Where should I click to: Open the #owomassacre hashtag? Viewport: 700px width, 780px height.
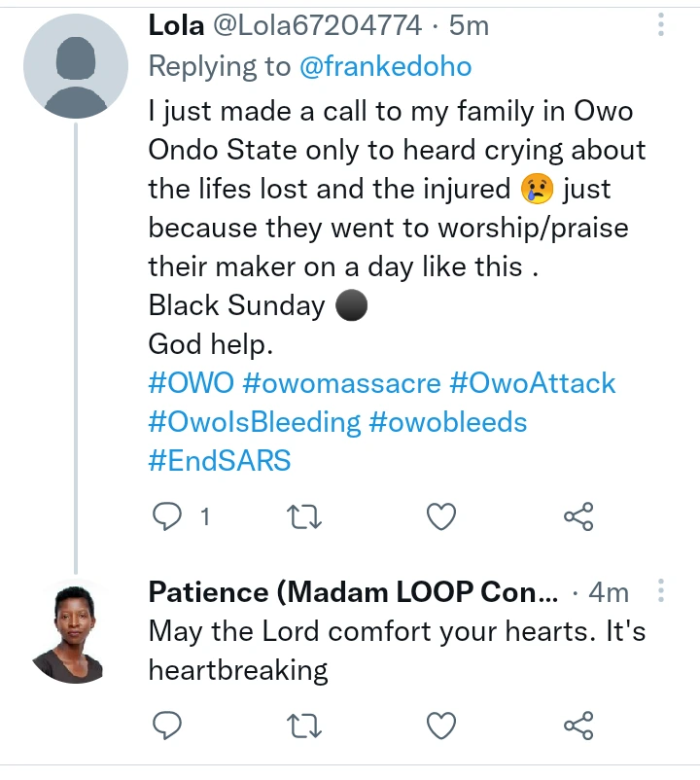[x=341, y=382]
